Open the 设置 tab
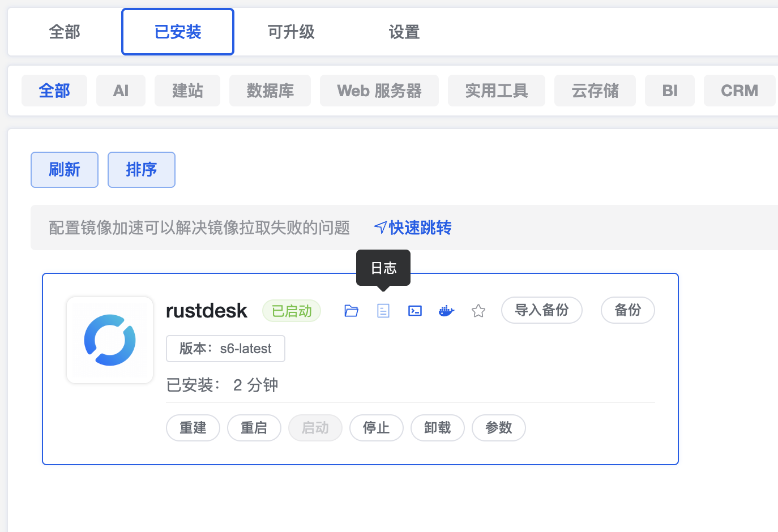 [404, 32]
